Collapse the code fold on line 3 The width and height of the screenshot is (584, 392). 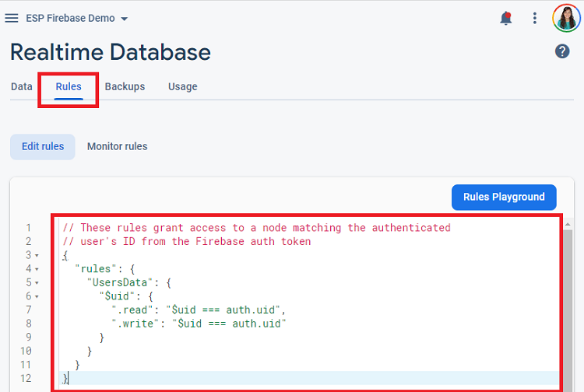tap(37, 256)
